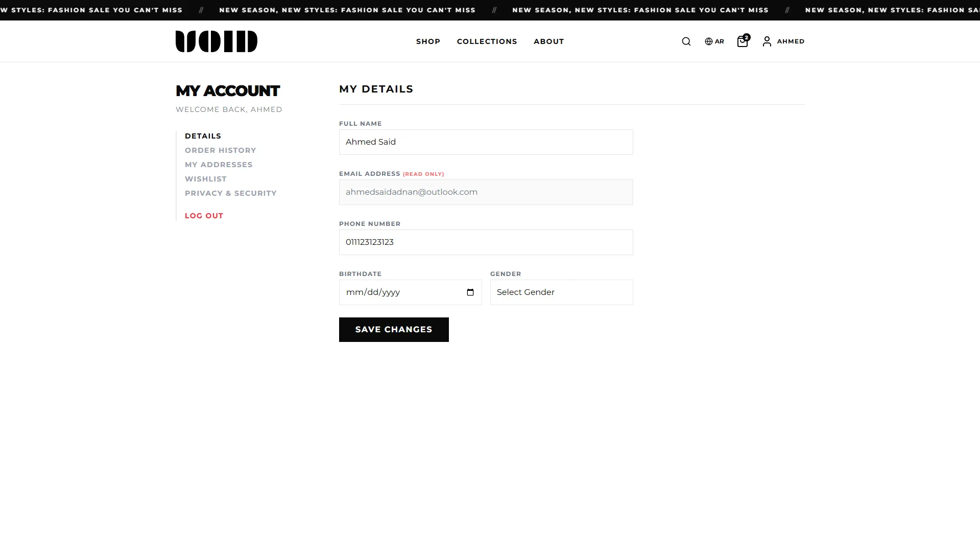Click the VOID logo
Image resolution: width=980 pixels, height=551 pixels.
(217, 41)
